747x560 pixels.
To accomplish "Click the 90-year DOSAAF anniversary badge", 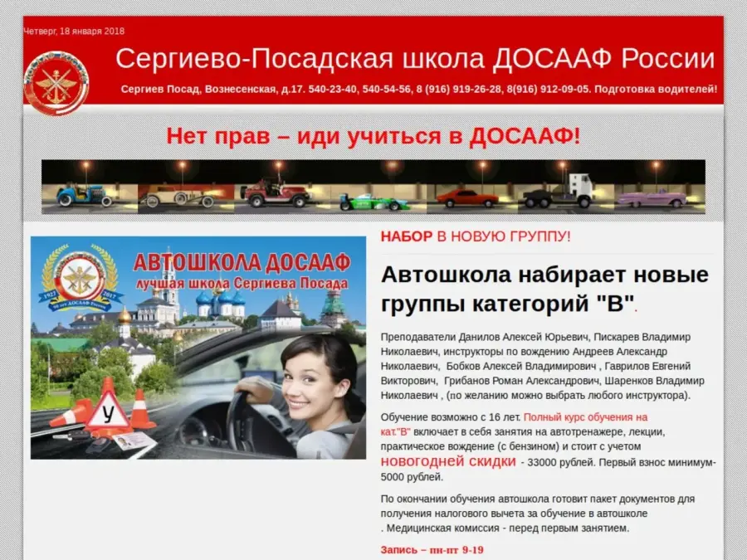I will point(81,277).
